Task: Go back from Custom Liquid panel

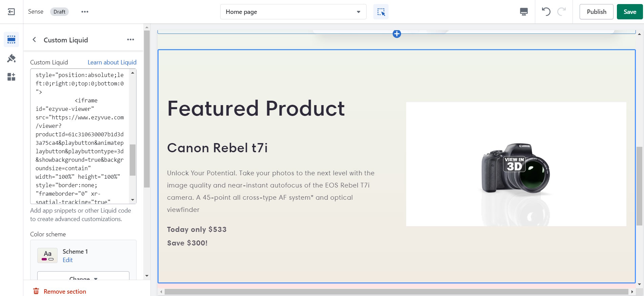Action: pos(34,40)
